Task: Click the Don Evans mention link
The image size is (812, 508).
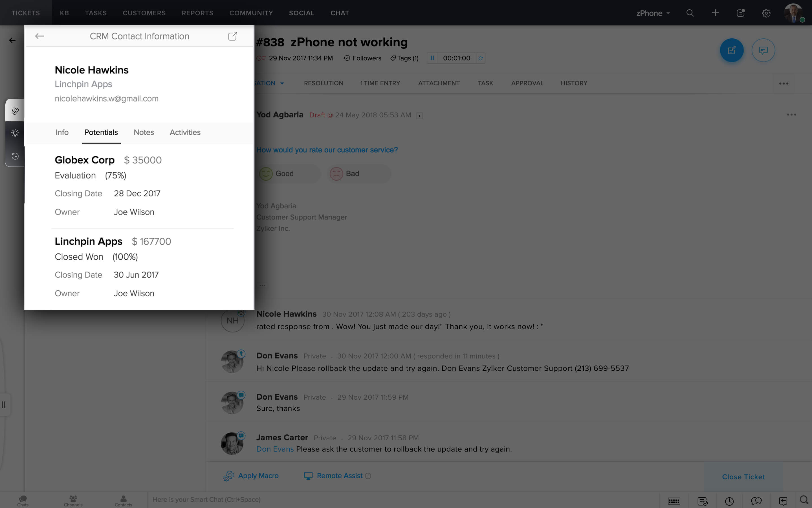Action: tap(275, 449)
